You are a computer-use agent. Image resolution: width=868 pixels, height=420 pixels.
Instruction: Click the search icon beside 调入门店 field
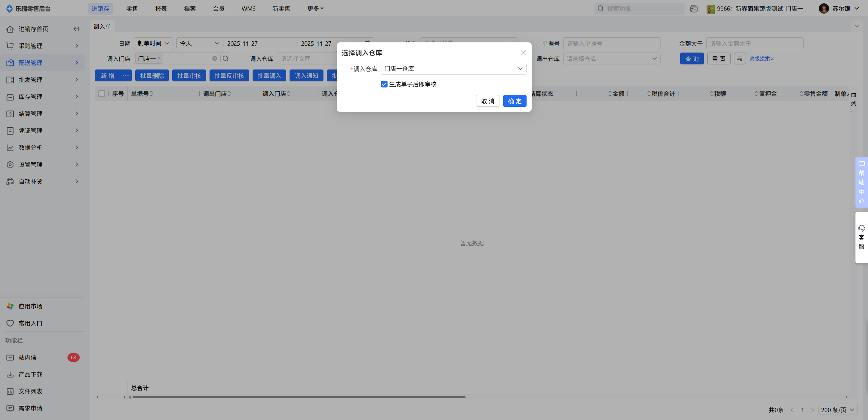[x=225, y=59]
